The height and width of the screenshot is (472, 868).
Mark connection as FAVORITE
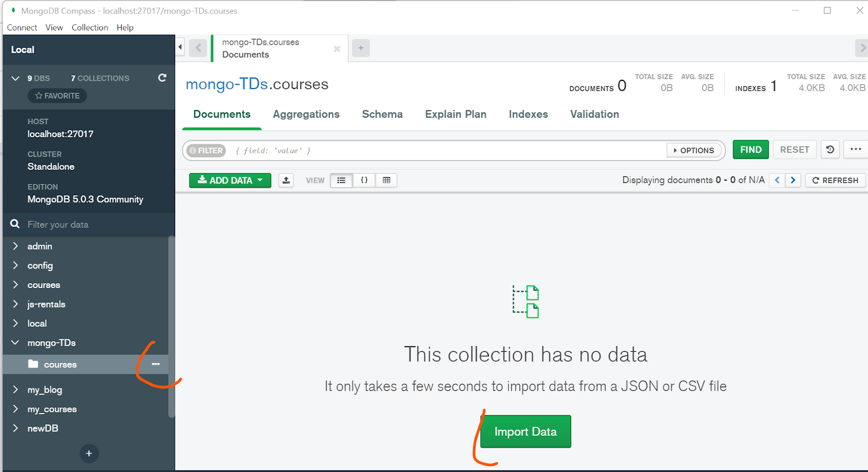pos(58,95)
